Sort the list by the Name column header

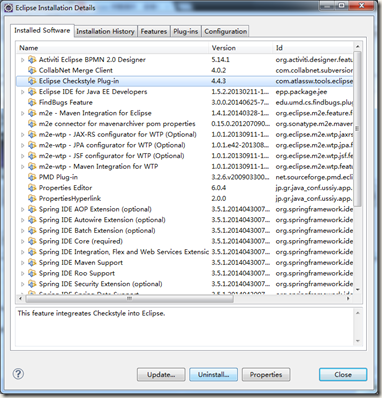113,48
